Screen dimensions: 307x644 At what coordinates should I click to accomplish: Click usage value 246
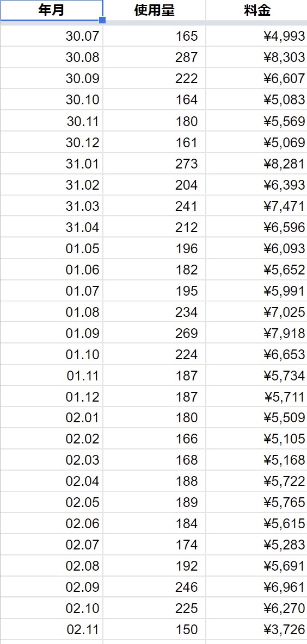pos(155,587)
